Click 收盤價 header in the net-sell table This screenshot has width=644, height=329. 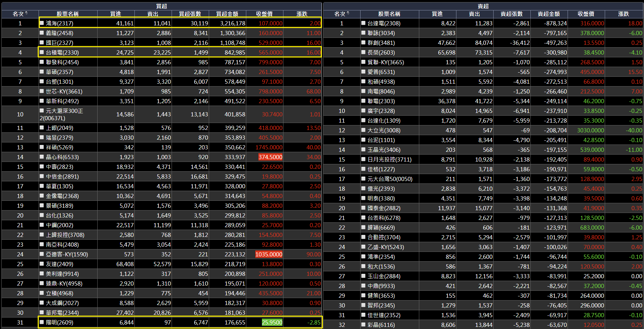[x=586, y=14]
